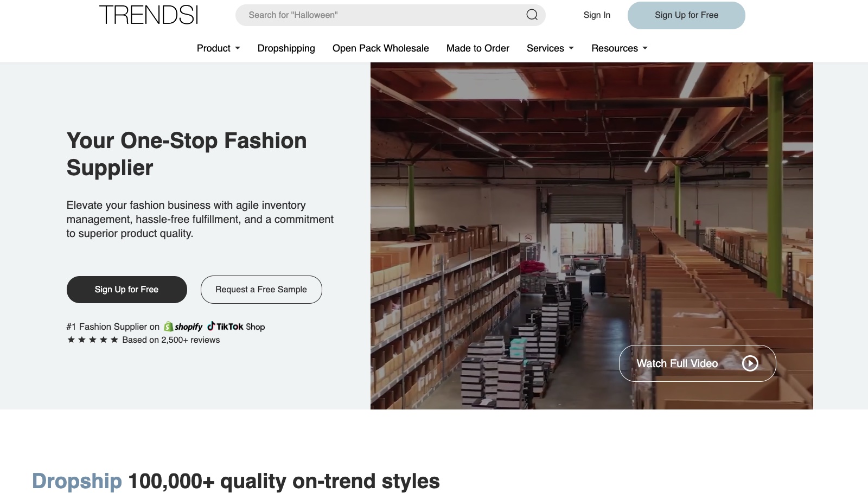The image size is (868, 493).
Task: Open the Dropshipping nav item
Action: click(286, 48)
